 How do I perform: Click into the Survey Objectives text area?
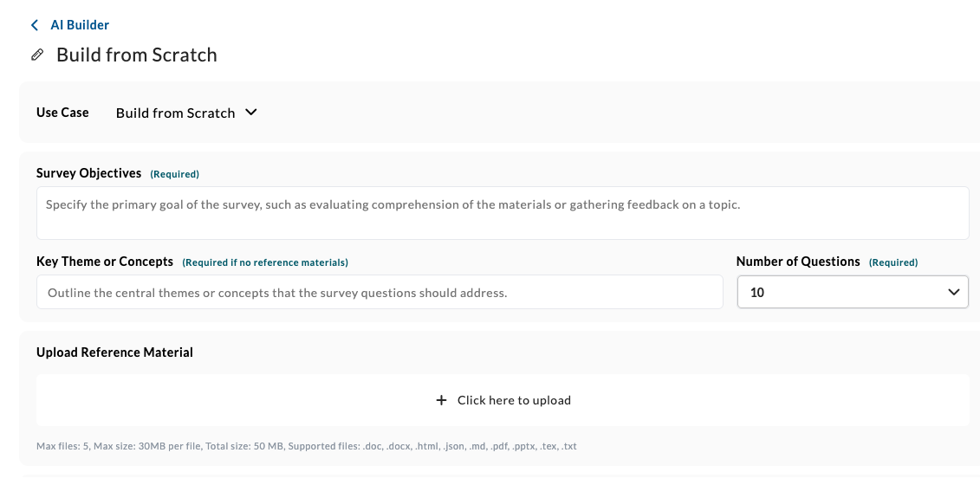click(503, 212)
